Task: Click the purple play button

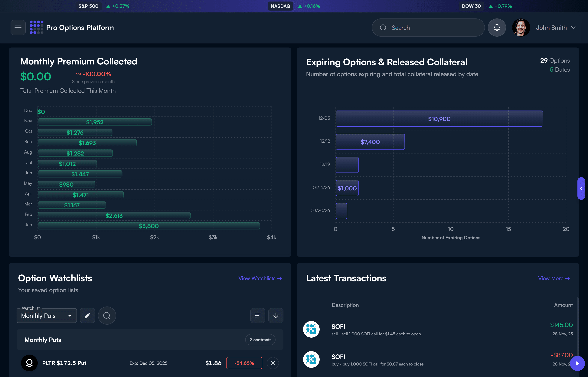Action: (577, 363)
